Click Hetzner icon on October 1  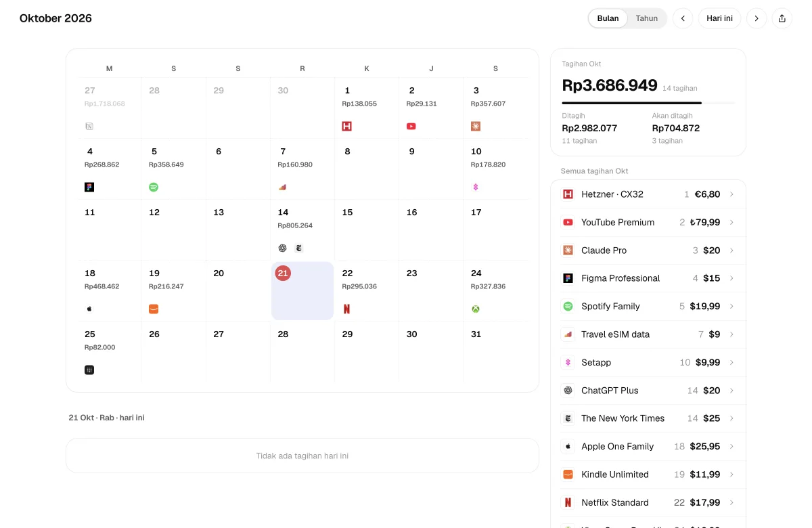[x=347, y=126]
